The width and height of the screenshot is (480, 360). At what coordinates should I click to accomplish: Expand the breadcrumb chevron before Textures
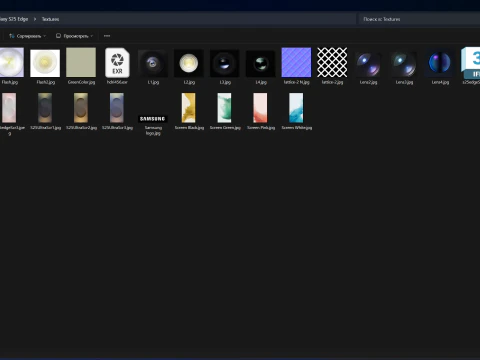[x=35, y=19]
